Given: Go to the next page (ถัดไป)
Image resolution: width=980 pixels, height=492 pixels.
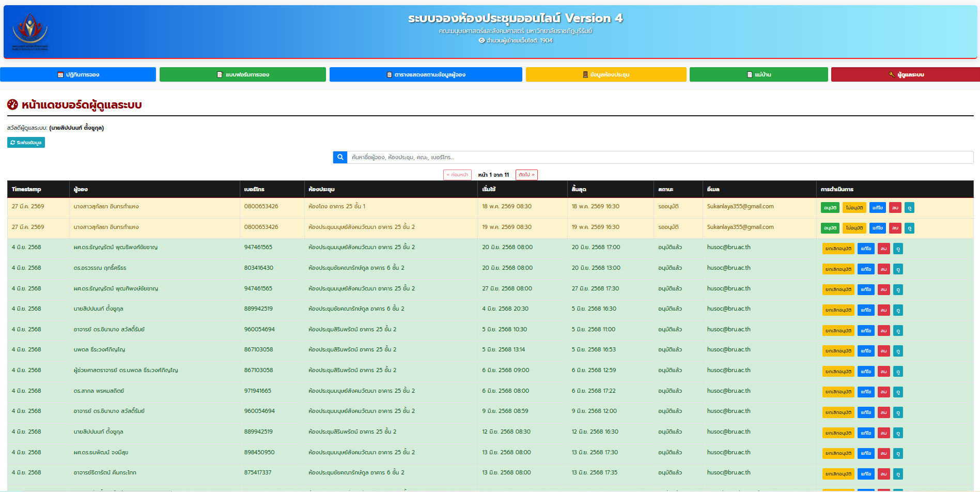Looking at the screenshot, I should coord(526,175).
